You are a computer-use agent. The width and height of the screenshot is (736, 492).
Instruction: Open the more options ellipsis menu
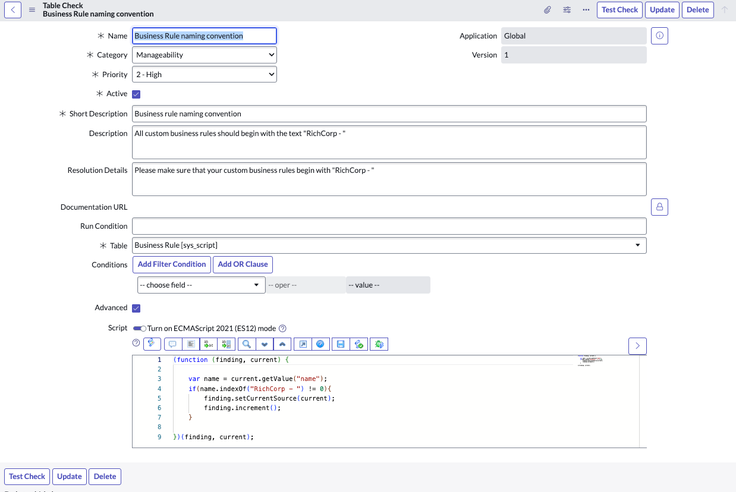(x=586, y=10)
